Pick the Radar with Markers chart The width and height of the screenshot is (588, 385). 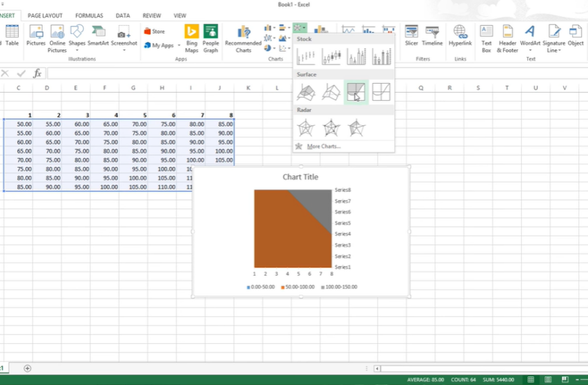coord(331,128)
